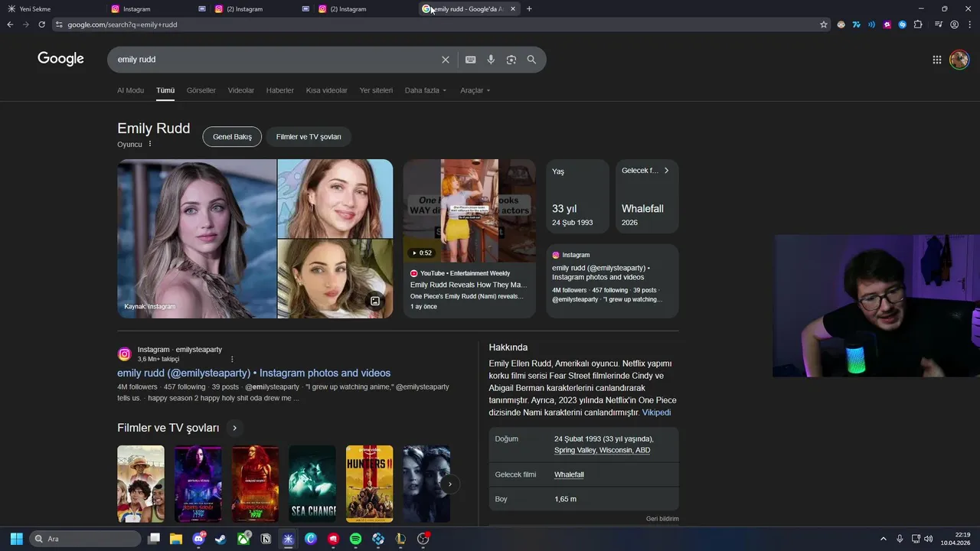Open the Whalefall link under Gelecek filmi

(x=569, y=474)
